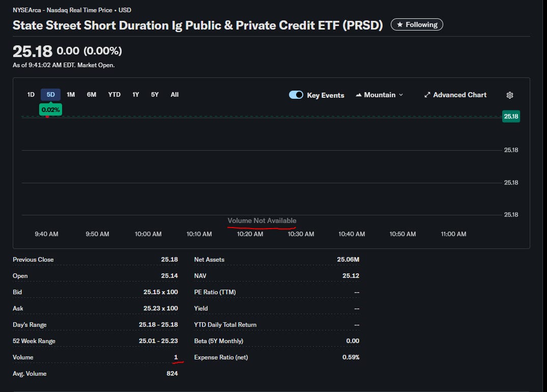Click the Advanced Chart expand arrows icon
547x392 pixels.
click(x=427, y=95)
